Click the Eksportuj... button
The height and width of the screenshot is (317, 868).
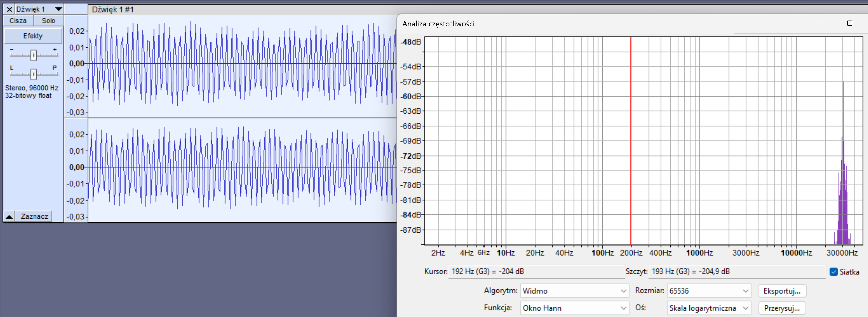[x=782, y=291]
